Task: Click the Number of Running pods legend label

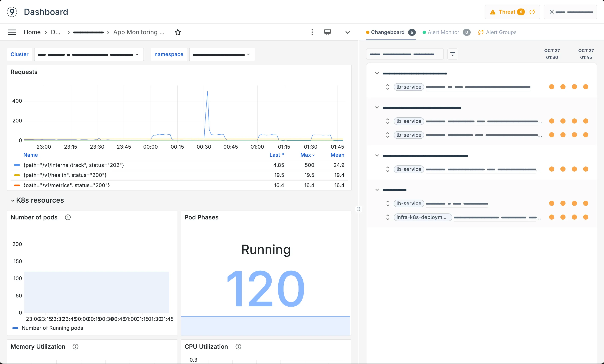Action: point(52,328)
